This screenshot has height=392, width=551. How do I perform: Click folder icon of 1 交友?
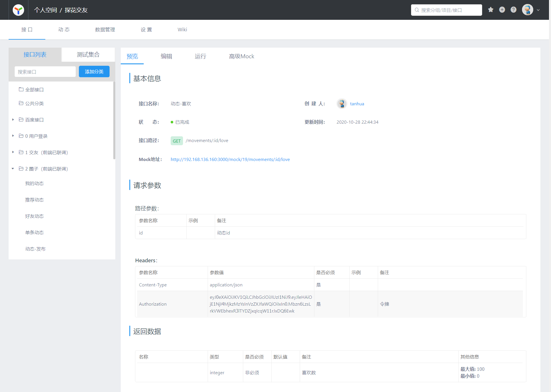tap(21, 152)
